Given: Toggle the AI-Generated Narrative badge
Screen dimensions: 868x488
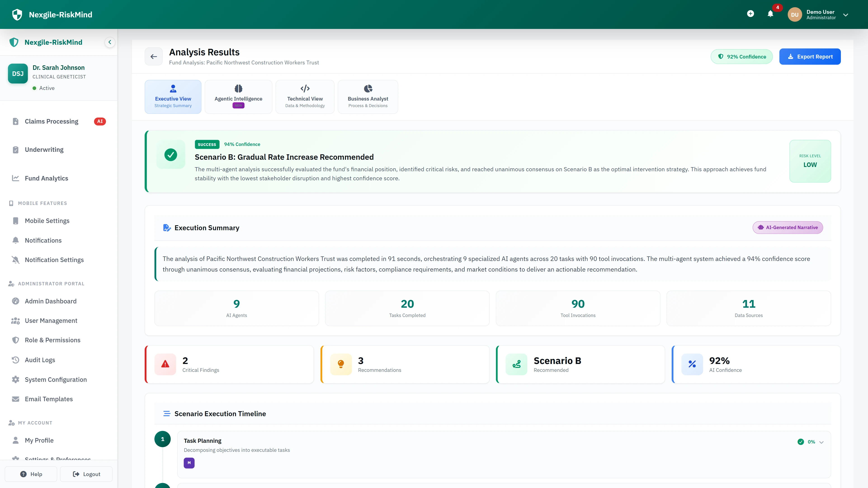Looking at the screenshot, I should 788,227.
